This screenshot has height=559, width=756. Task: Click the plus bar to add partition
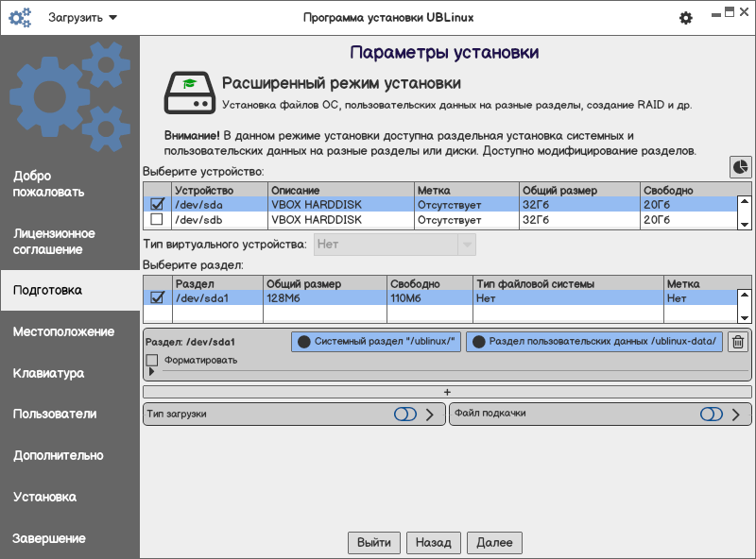[x=447, y=392]
